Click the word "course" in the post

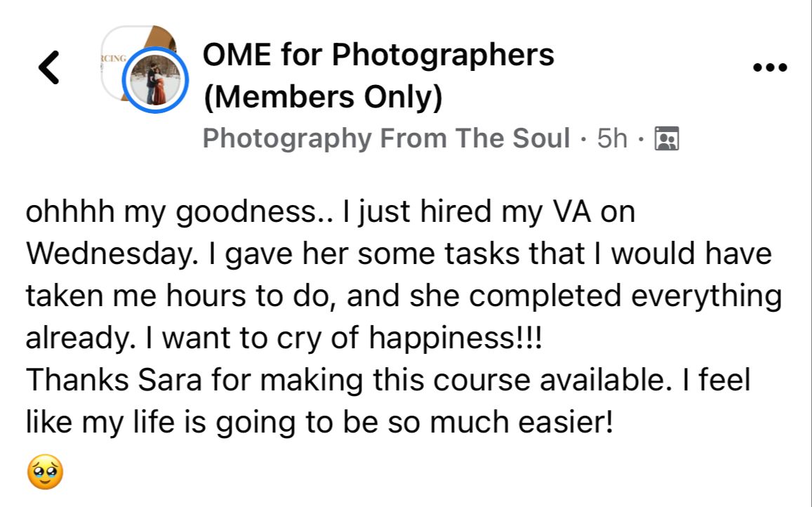(x=482, y=381)
